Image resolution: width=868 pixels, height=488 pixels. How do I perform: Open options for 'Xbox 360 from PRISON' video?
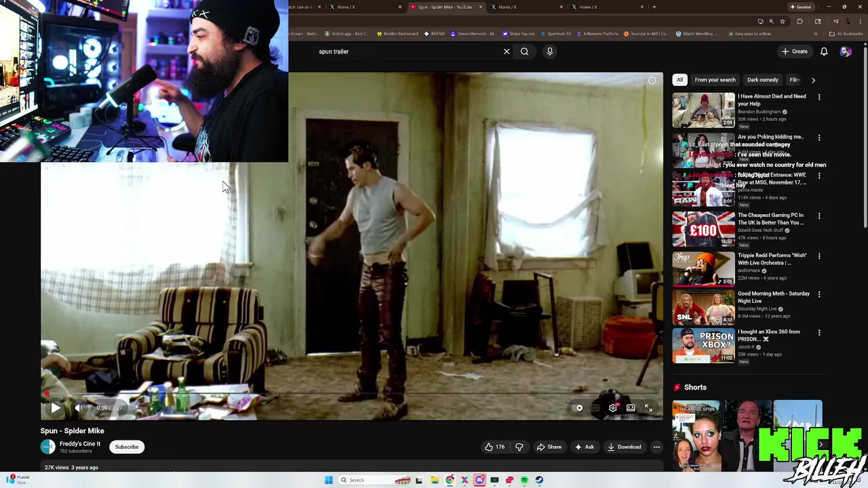(819, 333)
